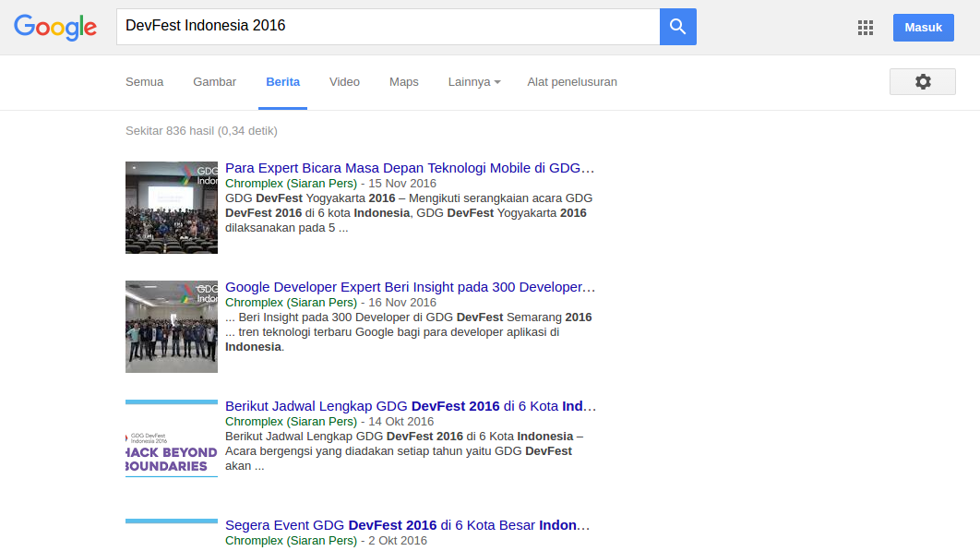Switch to the Video tab

point(344,82)
